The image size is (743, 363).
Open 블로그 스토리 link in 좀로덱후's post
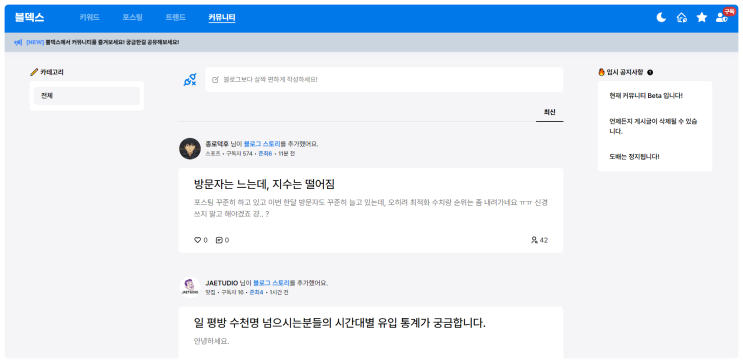[x=262, y=144]
